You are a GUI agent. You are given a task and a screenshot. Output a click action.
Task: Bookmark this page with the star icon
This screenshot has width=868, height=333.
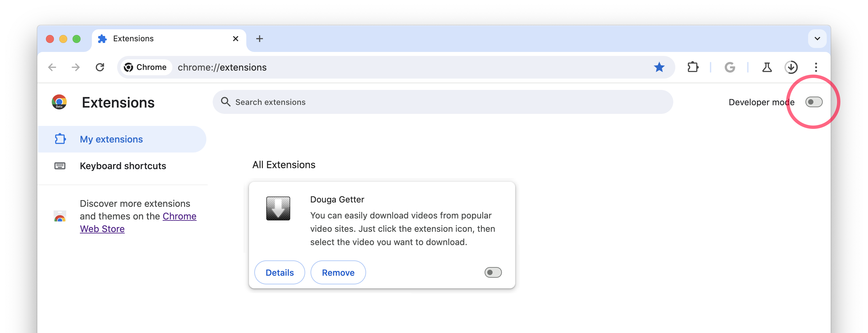[x=659, y=67]
